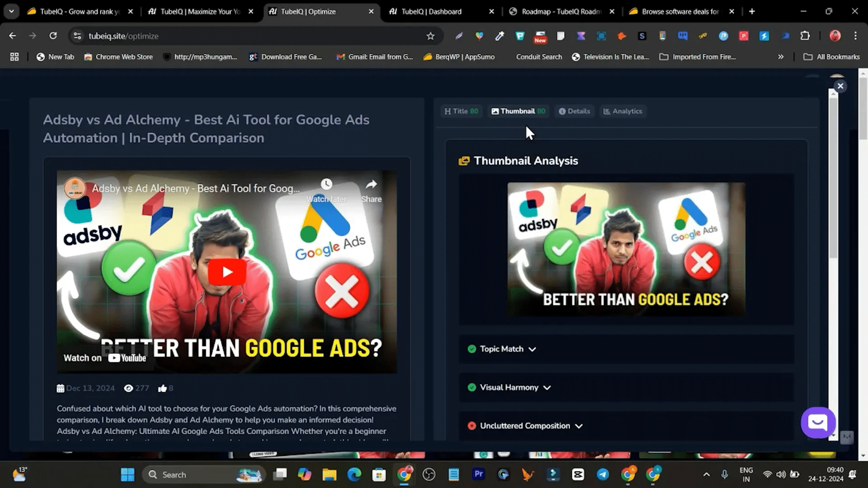This screenshot has height=488, width=868.
Task: Close the optimize panel with X icon
Action: coord(840,86)
